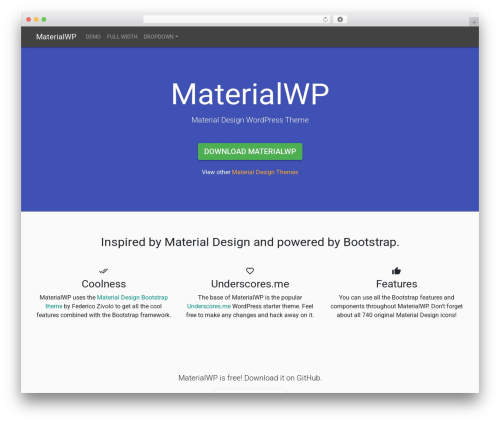
Task: Open the Underscores.me link in text
Action: pos(209,306)
